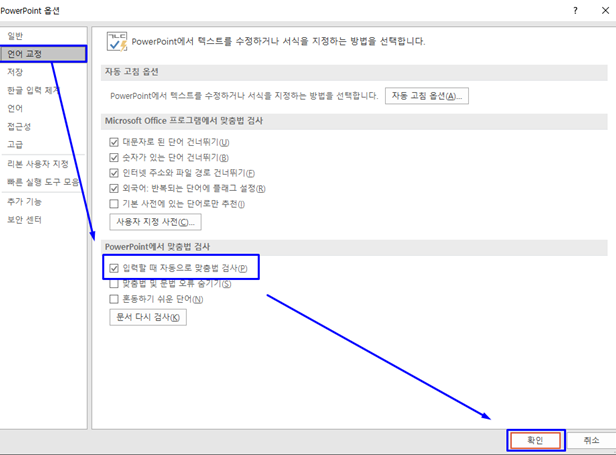Confirm with the 확인 button
Viewport: 616px width, 455px height.
tap(535, 440)
